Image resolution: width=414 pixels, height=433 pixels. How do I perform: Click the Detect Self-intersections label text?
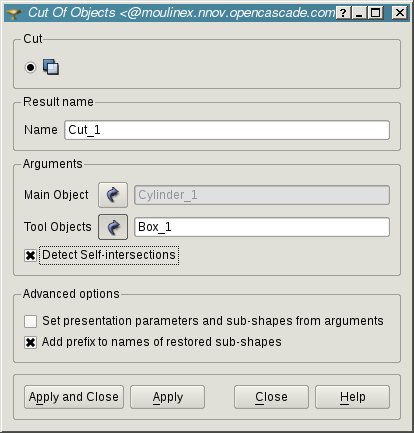(109, 255)
